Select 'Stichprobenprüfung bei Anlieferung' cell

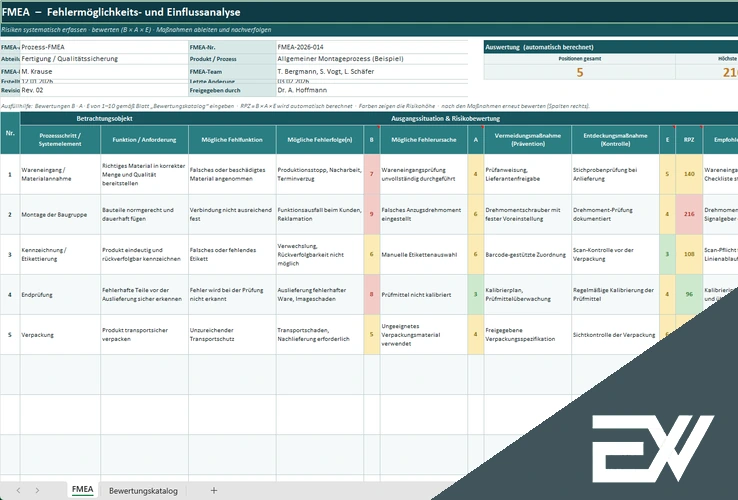[x=615, y=174]
